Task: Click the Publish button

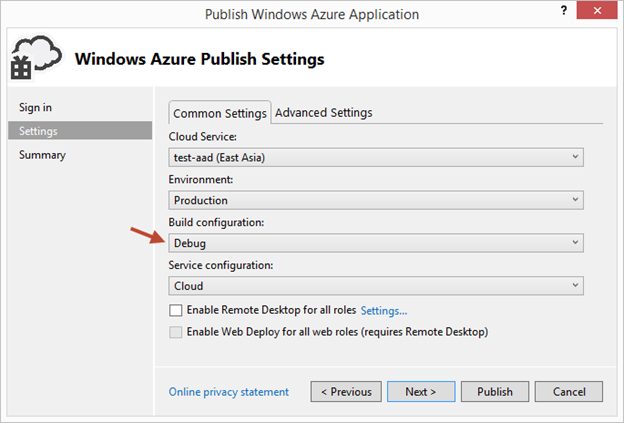Action: click(x=495, y=392)
